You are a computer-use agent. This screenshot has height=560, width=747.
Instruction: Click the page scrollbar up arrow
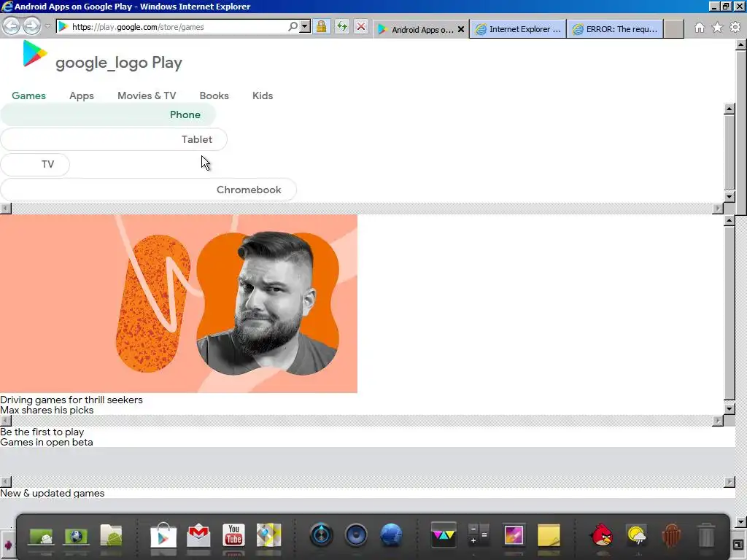coord(741,44)
